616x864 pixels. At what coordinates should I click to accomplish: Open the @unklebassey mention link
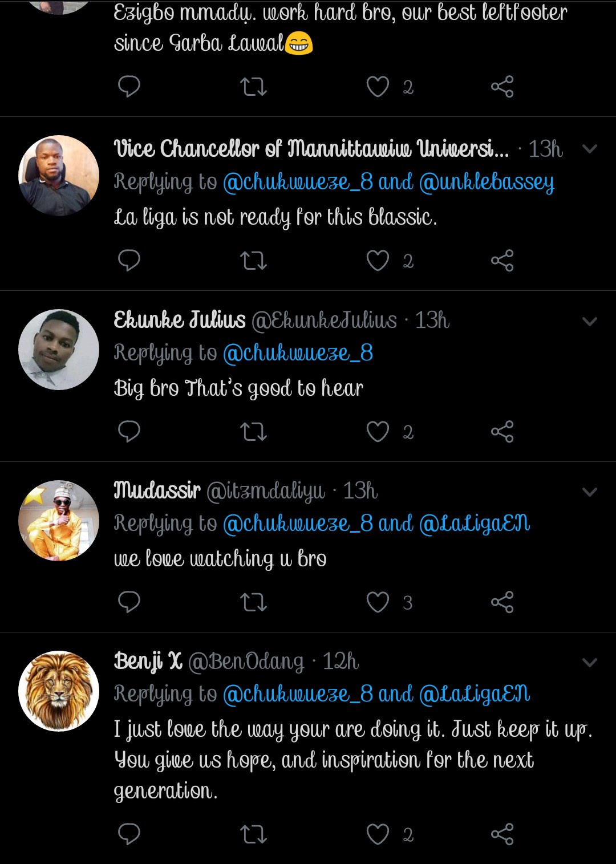(487, 182)
